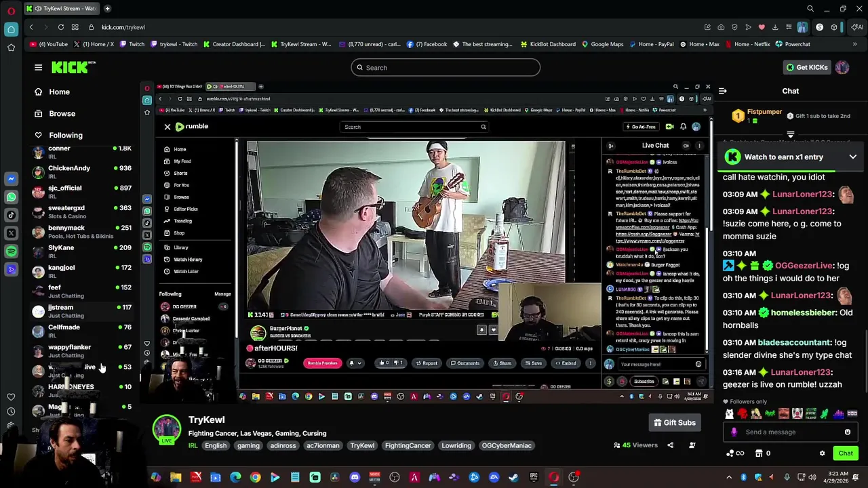Open Browse in Kick sidebar

62,113
